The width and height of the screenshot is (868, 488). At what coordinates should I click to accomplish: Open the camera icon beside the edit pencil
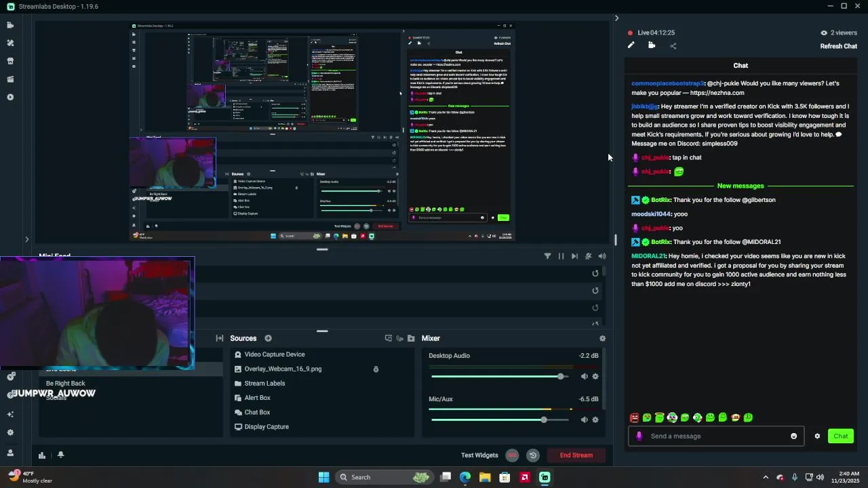point(652,45)
